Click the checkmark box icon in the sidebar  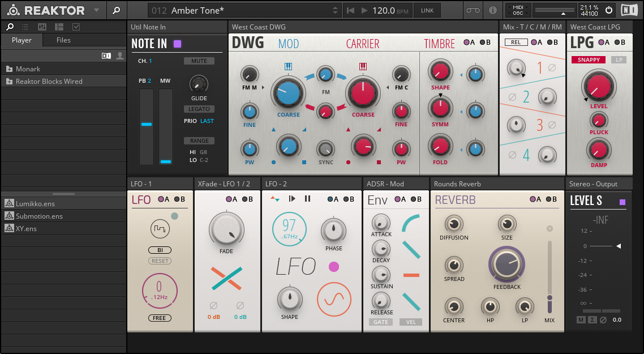coord(76,27)
